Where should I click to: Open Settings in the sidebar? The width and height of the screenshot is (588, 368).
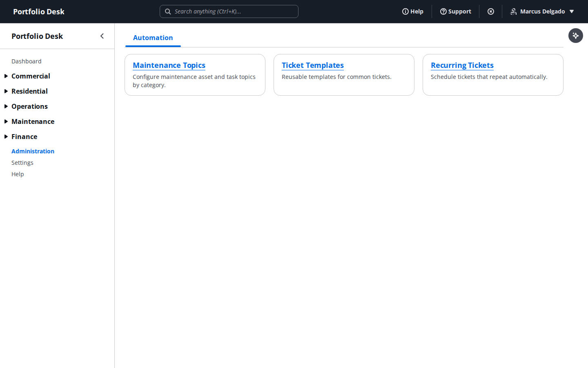coord(22,163)
